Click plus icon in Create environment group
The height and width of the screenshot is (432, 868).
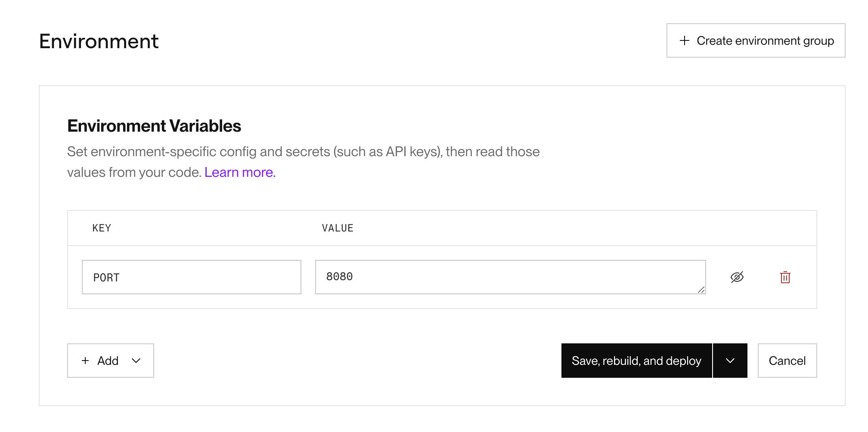point(685,40)
